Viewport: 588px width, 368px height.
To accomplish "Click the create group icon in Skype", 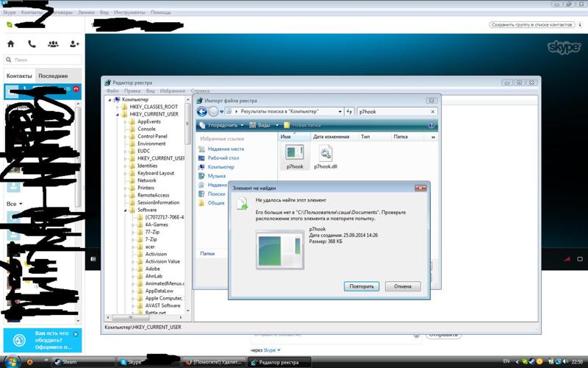I will tap(53, 44).
